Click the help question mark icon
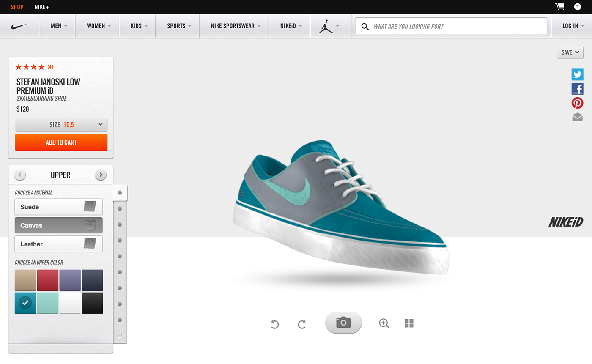The height and width of the screenshot is (364, 592). click(577, 7)
